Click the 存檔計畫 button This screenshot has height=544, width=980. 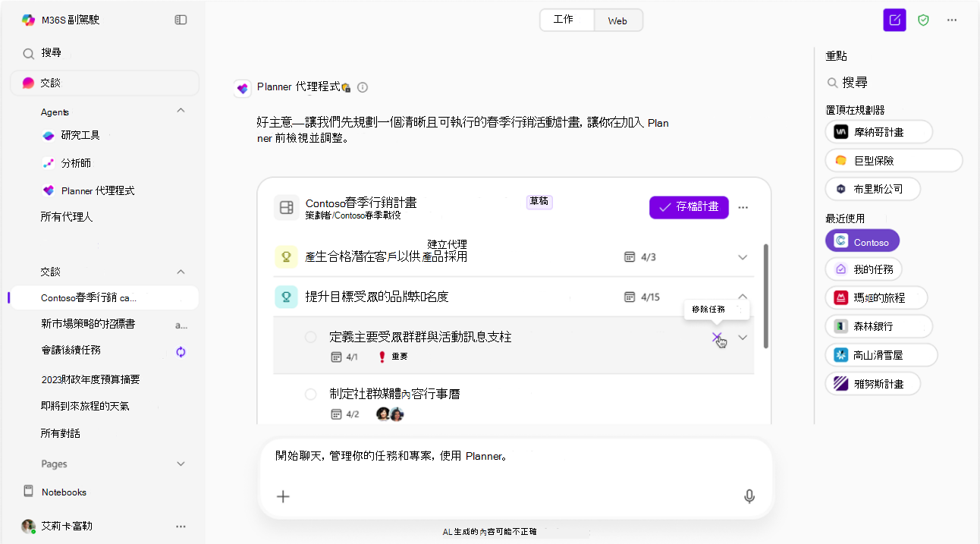pos(689,207)
